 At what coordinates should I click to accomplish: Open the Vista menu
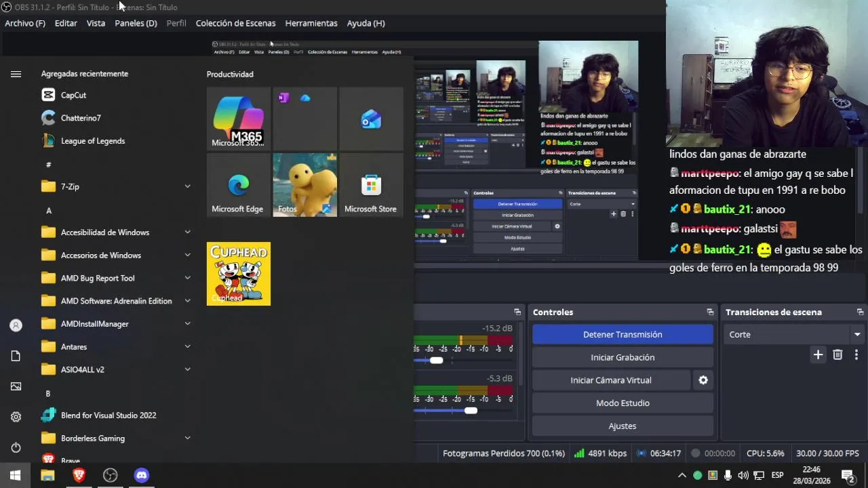96,23
